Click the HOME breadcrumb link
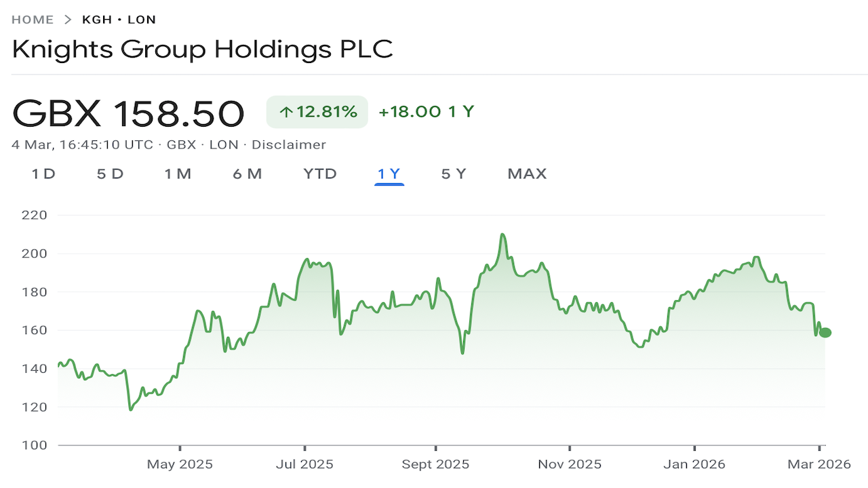Viewport: 868px width, 488px height. tap(33, 20)
